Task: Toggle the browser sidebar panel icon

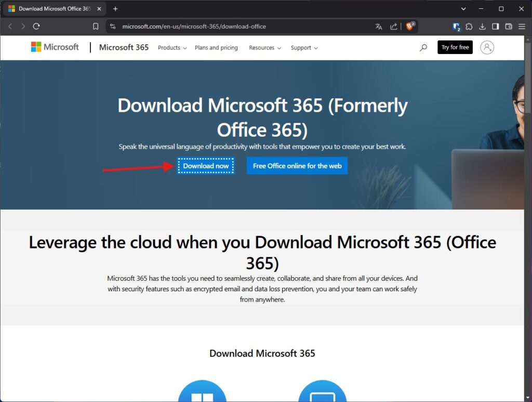Action: [495, 27]
